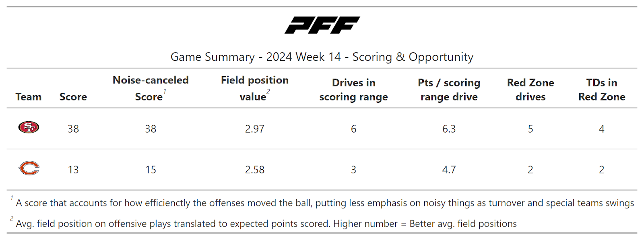Select the 49ers points per drive 6.3

point(449,129)
